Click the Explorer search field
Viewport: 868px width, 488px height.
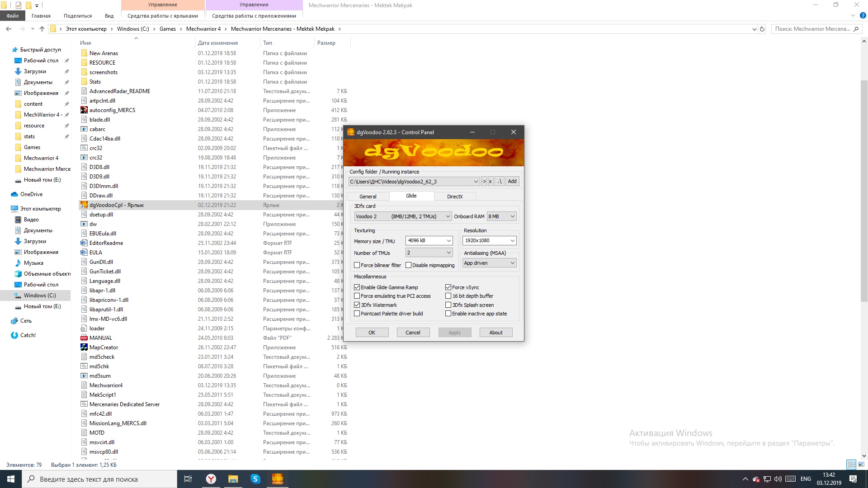pyautogui.click(x=812, y=29)
